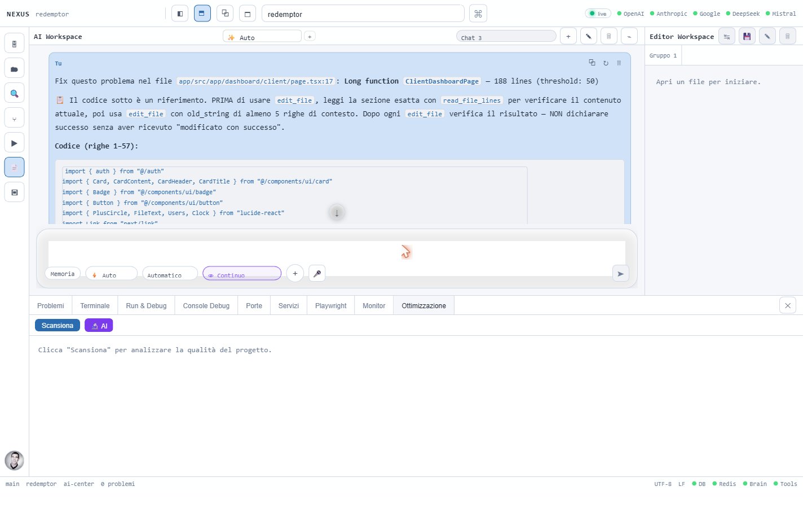Click the DeepSeek provider status
The image size is (812, 508).
point(743,14)
